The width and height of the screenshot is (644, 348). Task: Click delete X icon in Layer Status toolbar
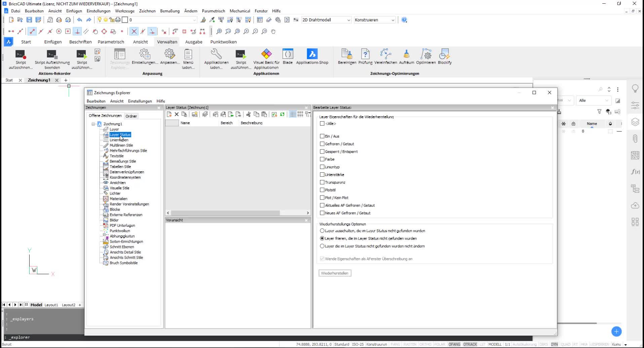[176, 114]
